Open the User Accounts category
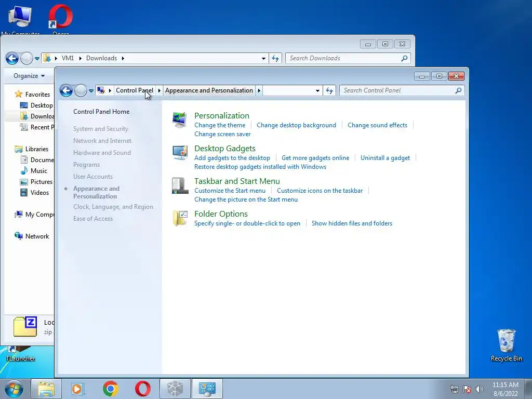The image size is (532, 399). [x=93, y=177]
